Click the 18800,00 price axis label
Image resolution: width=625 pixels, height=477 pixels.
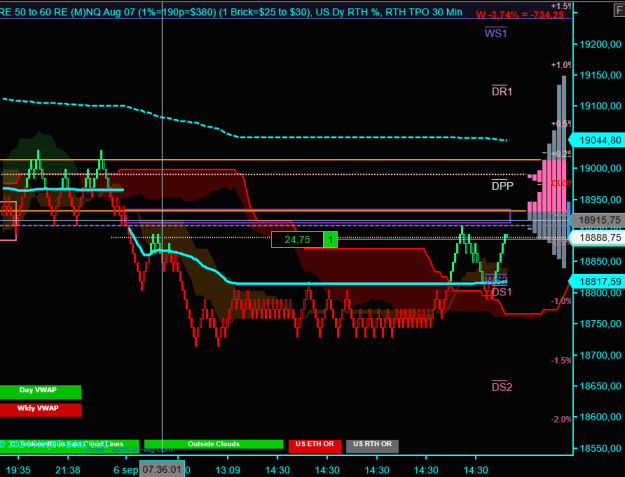600,292
